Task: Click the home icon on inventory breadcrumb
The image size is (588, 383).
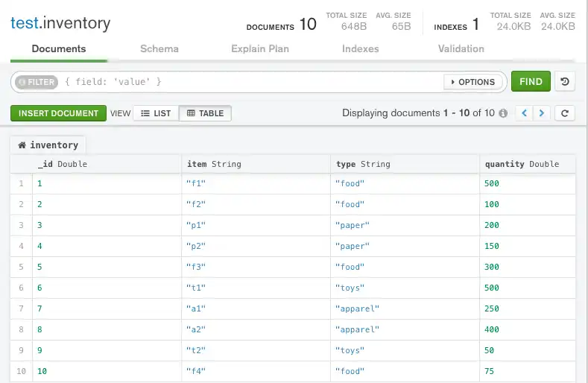Action: tap(22, 145)
